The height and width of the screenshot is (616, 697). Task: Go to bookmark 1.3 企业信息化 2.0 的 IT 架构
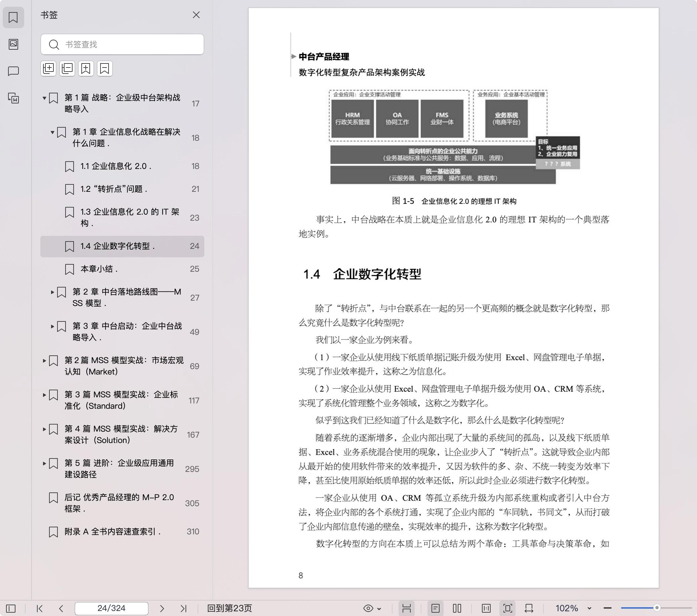pyautogui.click(x=122, y=218)
